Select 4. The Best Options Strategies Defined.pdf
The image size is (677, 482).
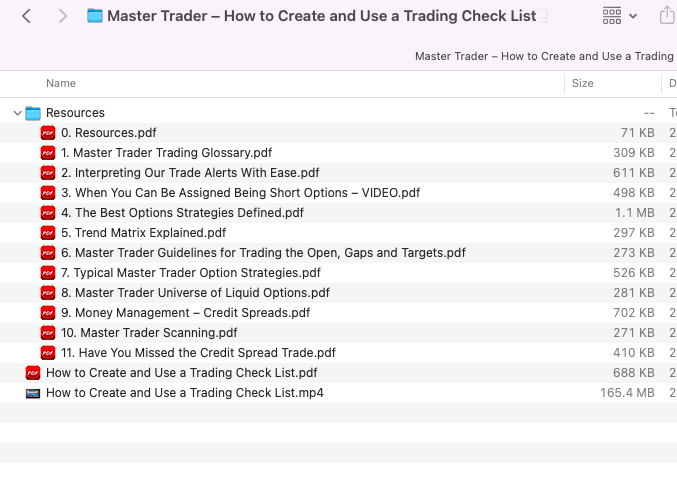pyautogui.click(x=338, y=213)
